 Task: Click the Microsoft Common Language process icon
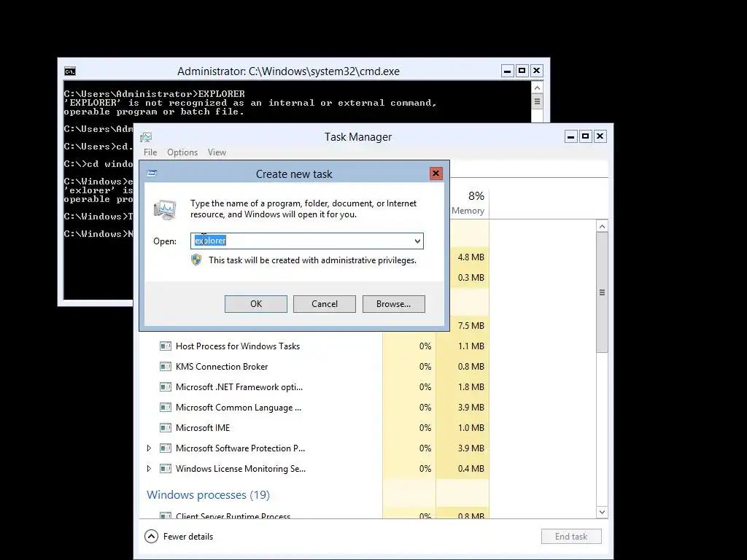point(166,408)
